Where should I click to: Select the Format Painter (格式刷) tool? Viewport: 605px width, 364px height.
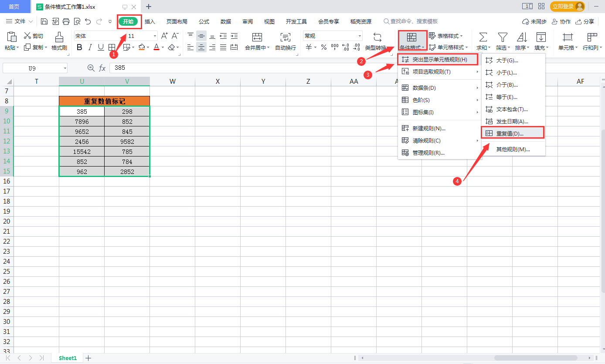tap(59, 41)
